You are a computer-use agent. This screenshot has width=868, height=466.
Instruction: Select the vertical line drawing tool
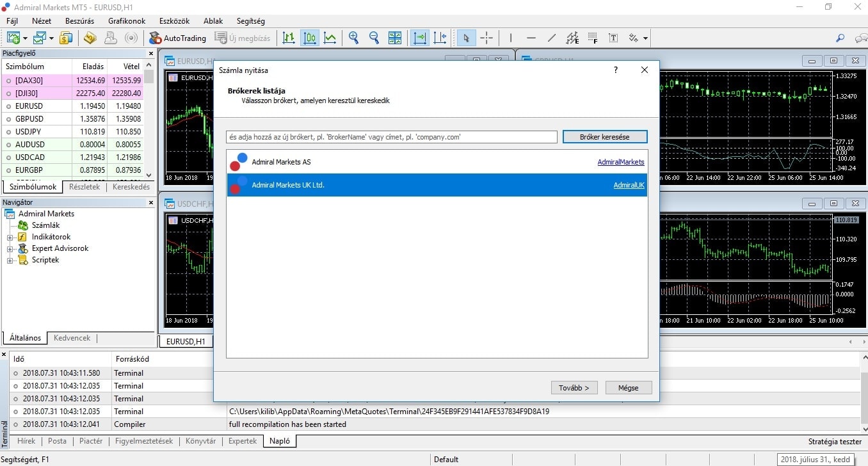511,38
